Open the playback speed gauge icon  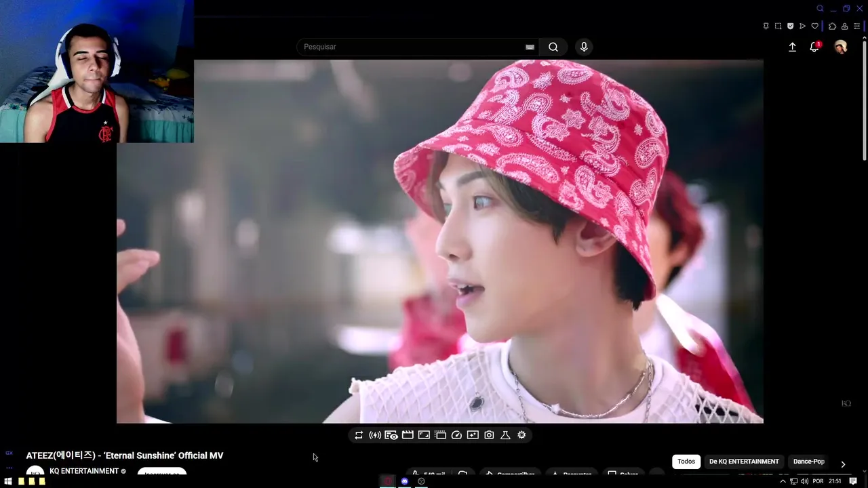(456, 435)
